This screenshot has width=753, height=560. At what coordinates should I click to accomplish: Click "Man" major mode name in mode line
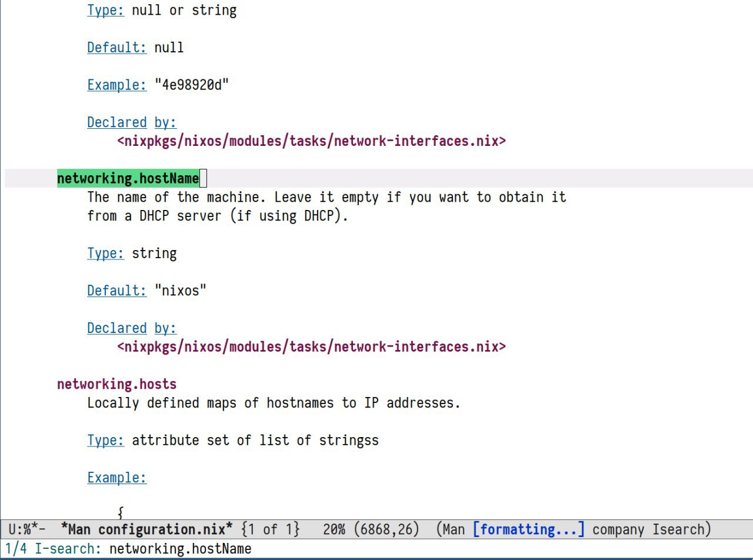click(454, 529)
